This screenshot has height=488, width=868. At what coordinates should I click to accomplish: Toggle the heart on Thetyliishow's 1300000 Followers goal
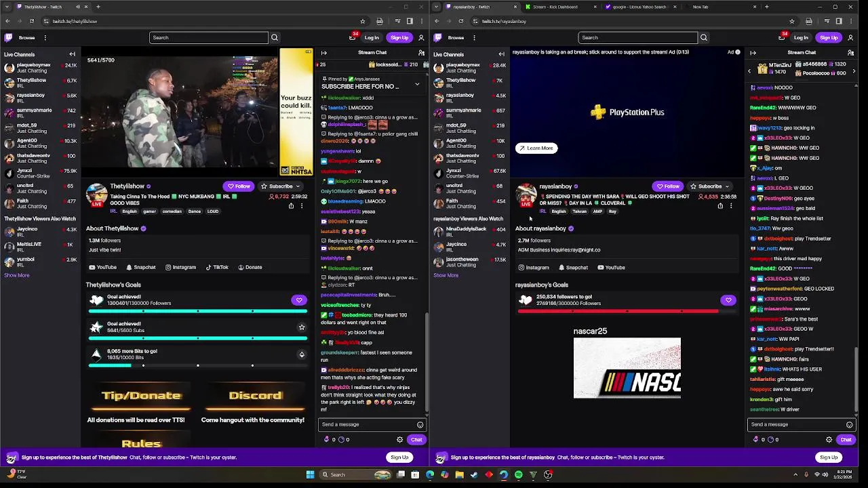coord(299,300)
